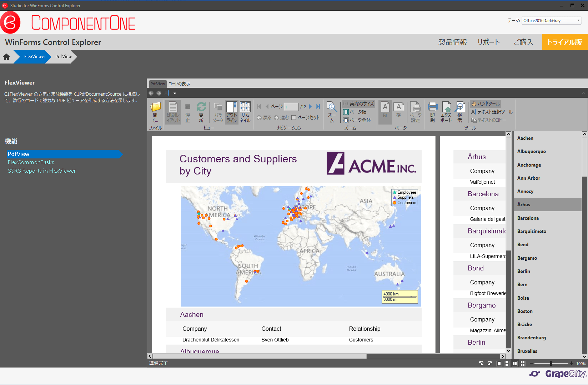Open the サポート menu
The width and height of the screenshot is (588, 385).
coord(488,42)
